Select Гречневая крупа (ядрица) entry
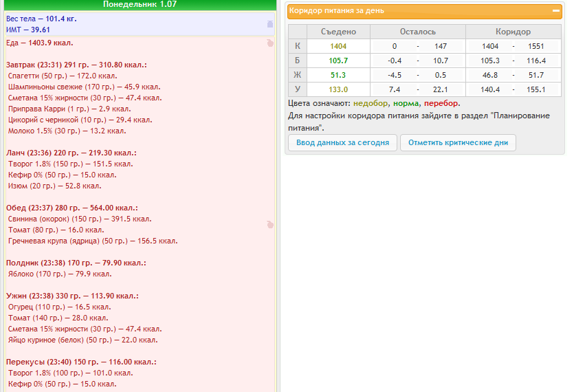The height and width of the screenshot is (392, 574). coord(93,241)
